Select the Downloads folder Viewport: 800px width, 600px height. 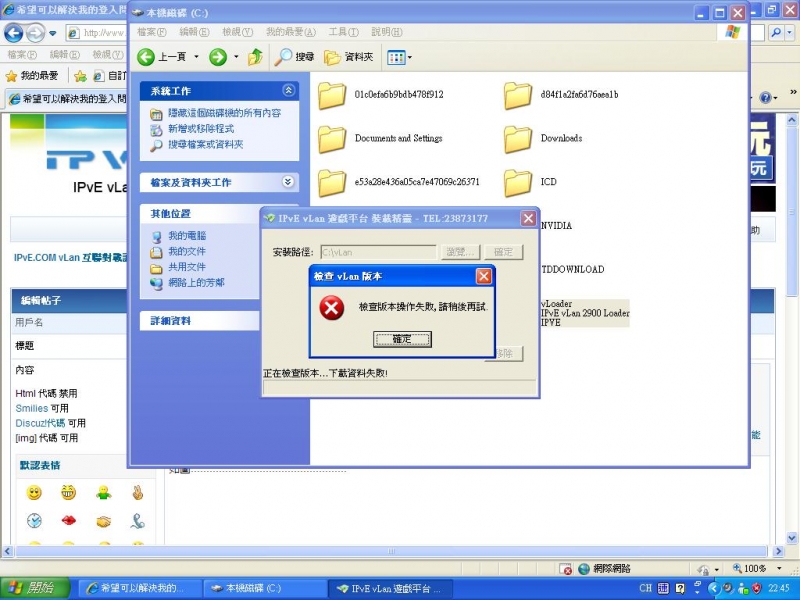543,139
